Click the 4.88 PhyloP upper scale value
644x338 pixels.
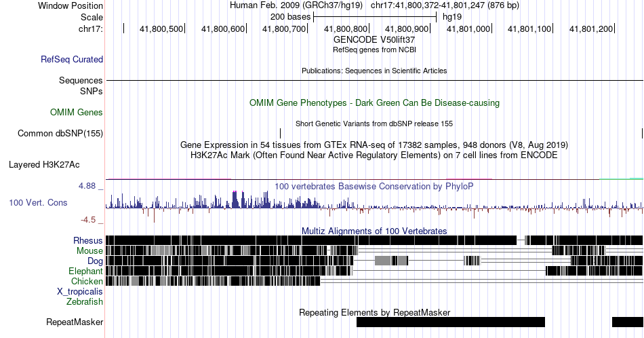[87, 186]
